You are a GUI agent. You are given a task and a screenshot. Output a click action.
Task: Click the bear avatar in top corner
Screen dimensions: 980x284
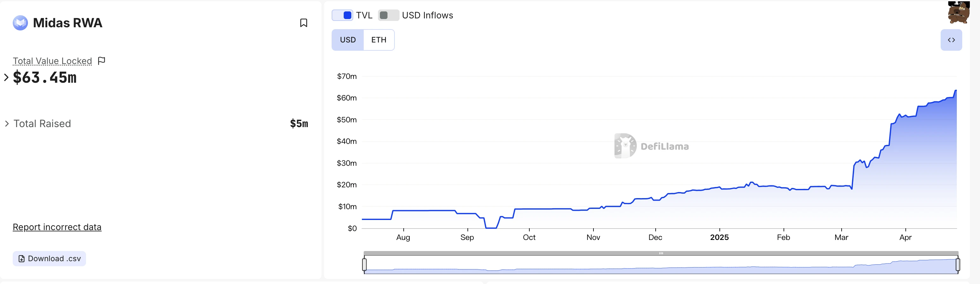click(958, 13)
